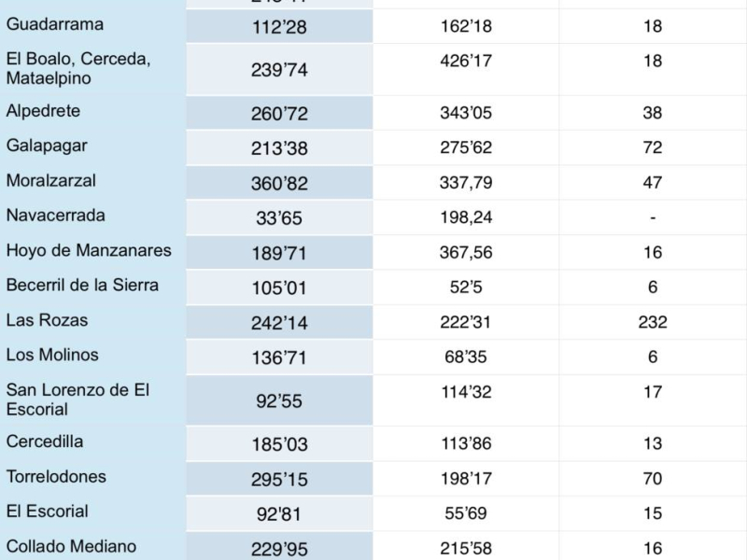Screen dimensions: 747x560
Task: Click Galapagar's 72 cell
Action: (x=652, y=147)
